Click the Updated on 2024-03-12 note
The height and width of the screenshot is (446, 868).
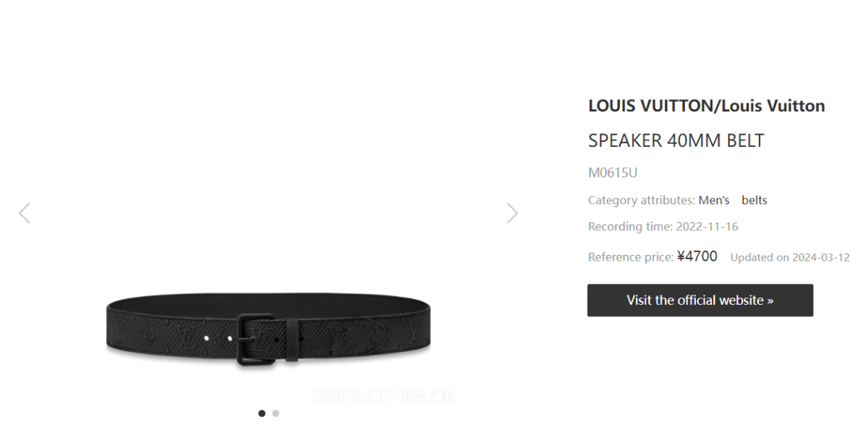790,257
